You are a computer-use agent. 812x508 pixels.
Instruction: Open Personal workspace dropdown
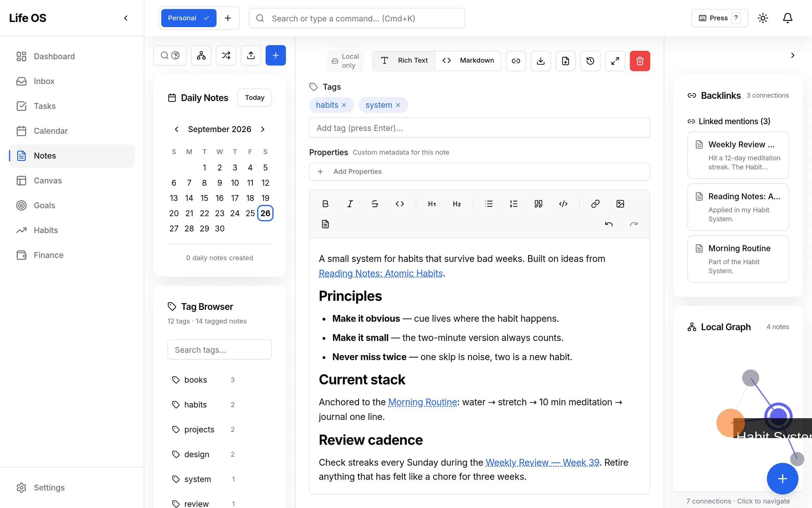coord(188,18)
